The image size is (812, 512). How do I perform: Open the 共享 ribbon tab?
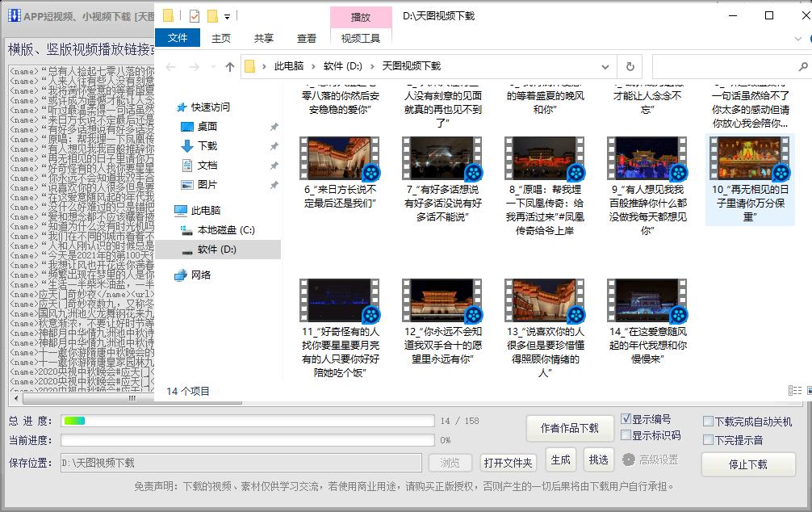pyautogui.click(x=264, y=38)
